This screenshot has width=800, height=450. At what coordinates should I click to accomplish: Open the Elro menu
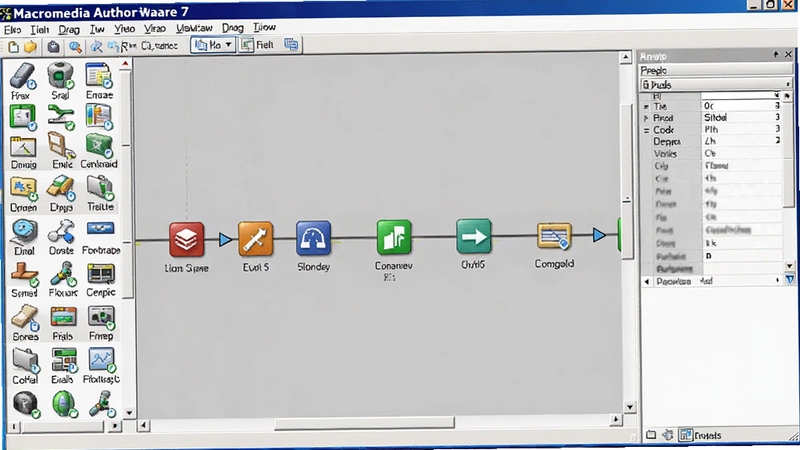pyautogui.click(x=12, y=30)
